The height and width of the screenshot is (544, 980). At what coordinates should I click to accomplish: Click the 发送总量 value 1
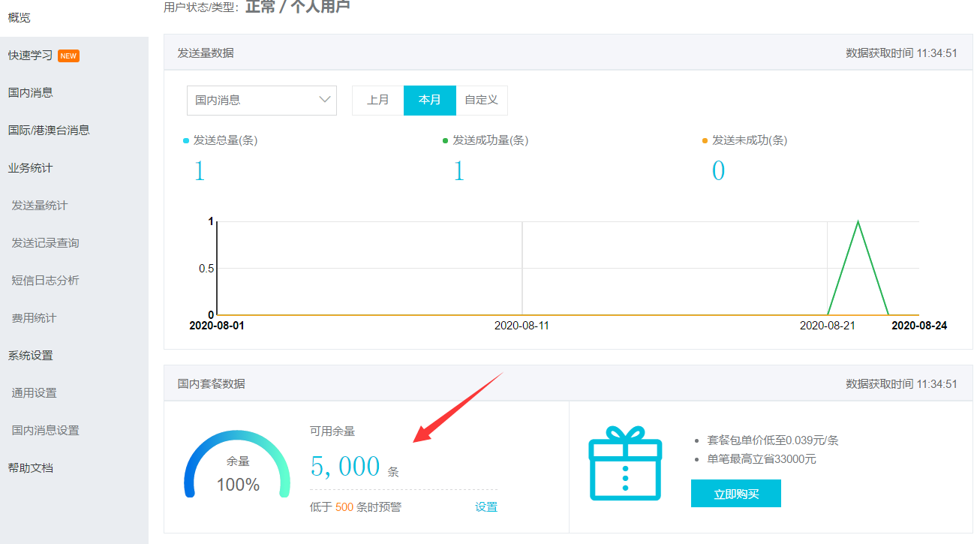pos(200,171)
